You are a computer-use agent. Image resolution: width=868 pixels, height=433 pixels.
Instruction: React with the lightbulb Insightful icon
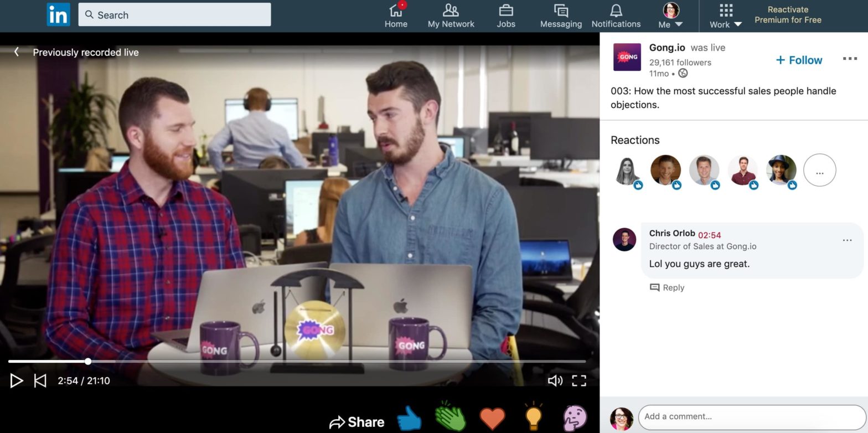533,417
